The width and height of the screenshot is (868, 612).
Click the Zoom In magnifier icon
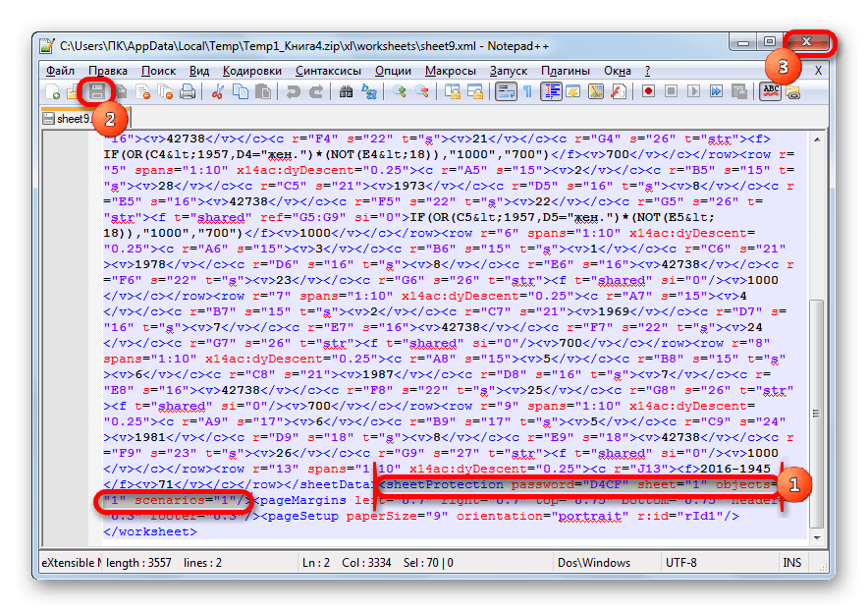[399, 91]
